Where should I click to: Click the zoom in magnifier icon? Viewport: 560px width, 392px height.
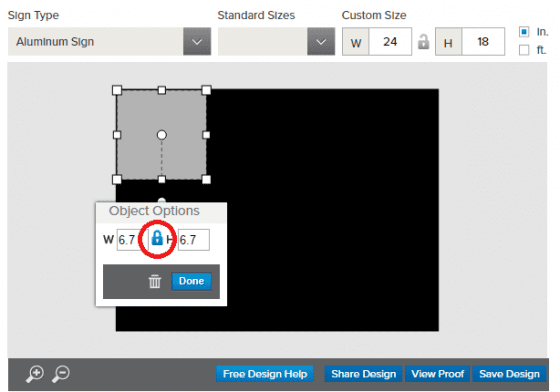tap(35, 374)
